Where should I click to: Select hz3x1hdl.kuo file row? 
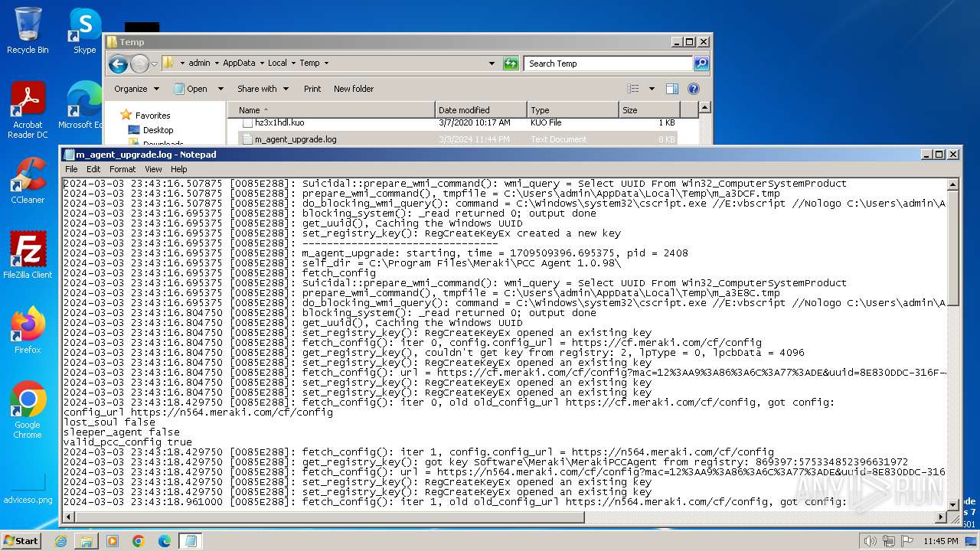pos(458,122)
